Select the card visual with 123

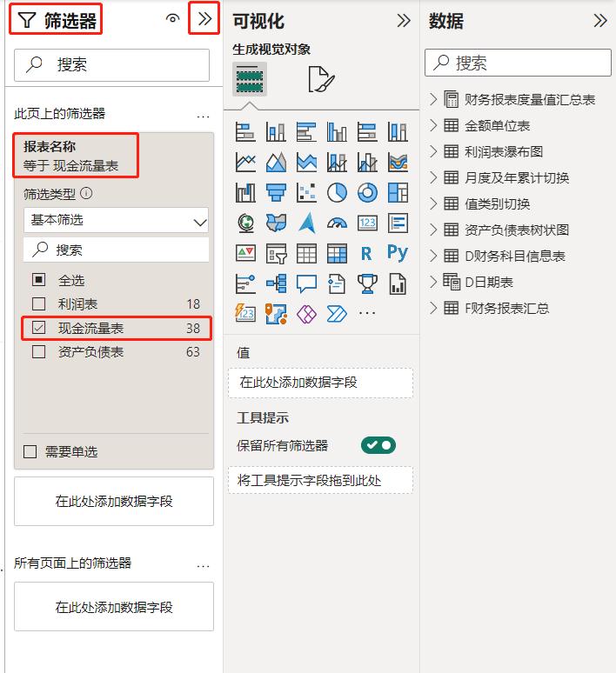[367, 223]
